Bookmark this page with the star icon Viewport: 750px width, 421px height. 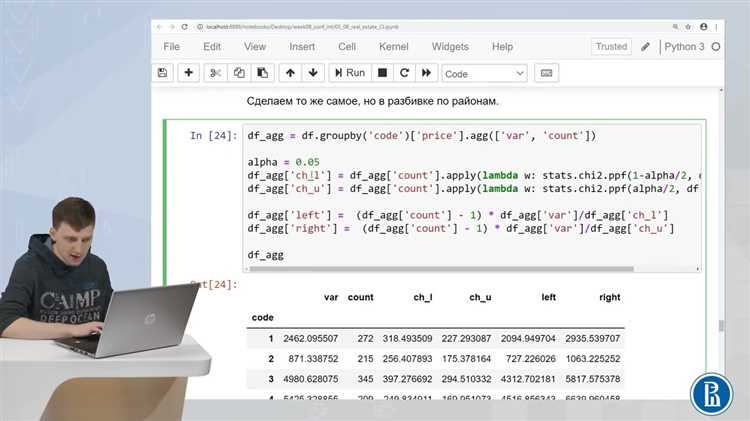pos(688,27)
